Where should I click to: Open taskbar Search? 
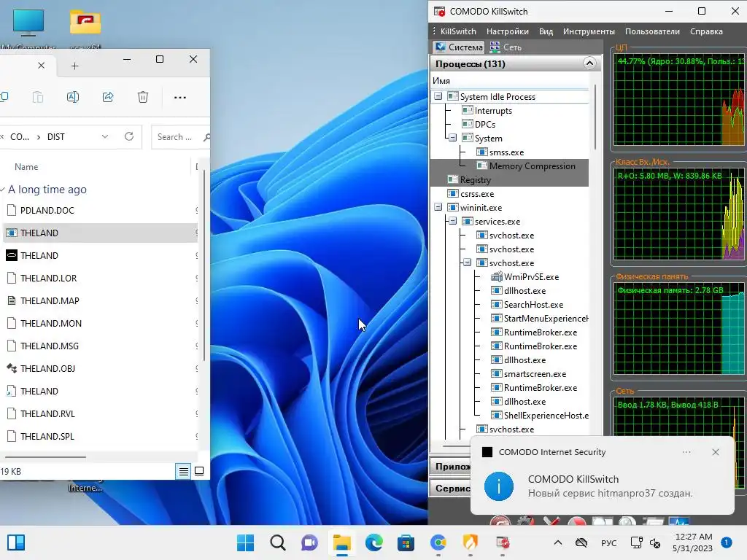(278, 542)
